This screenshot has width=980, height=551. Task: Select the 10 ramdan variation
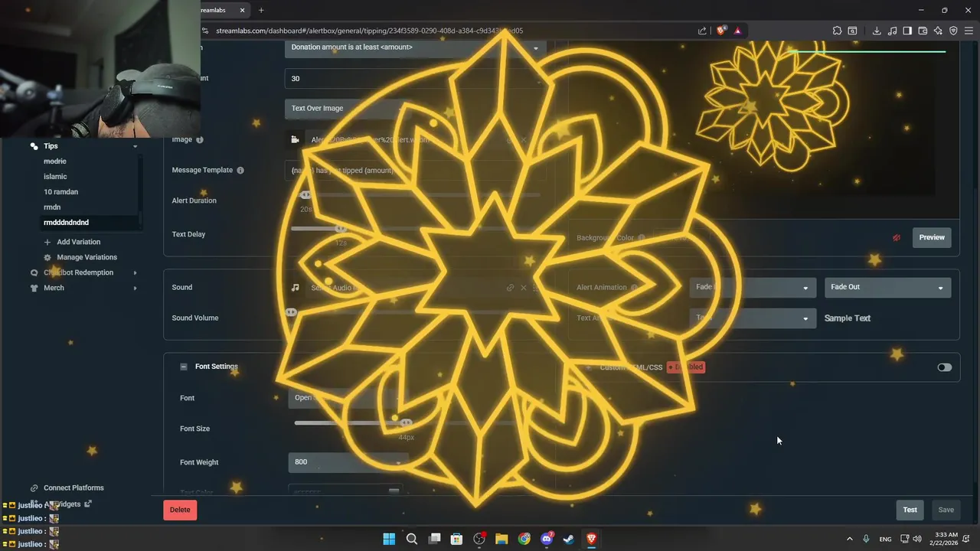(x=60, y=192)
